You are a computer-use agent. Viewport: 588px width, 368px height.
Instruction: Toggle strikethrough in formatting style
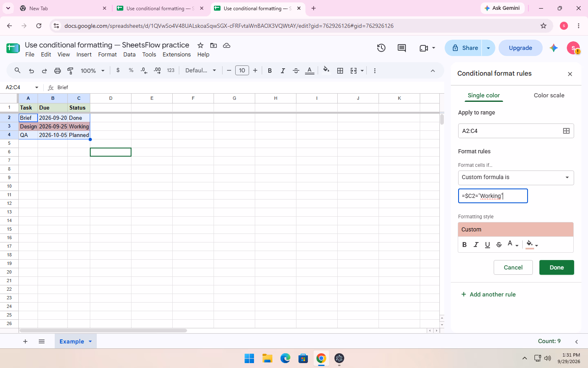499,245
